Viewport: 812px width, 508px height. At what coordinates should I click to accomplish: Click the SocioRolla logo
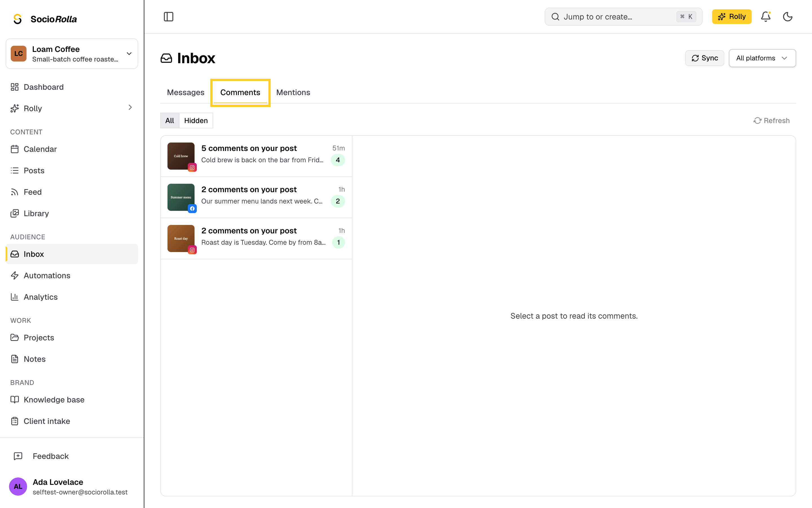45,19
